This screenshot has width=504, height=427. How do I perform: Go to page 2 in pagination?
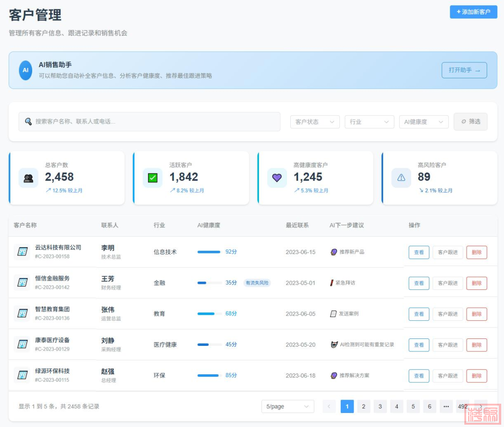(x=364, y=406)
